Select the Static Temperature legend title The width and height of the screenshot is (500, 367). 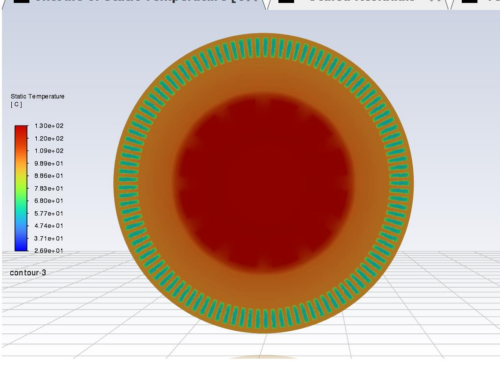point(37,96)
